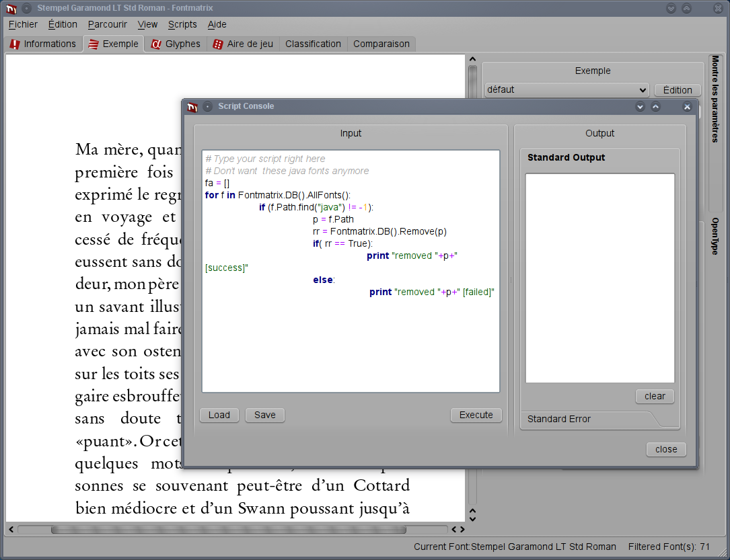Screen dimensions: 730x560
Task: Switch to the Exemple tab
Action: [x=114, y=44]
